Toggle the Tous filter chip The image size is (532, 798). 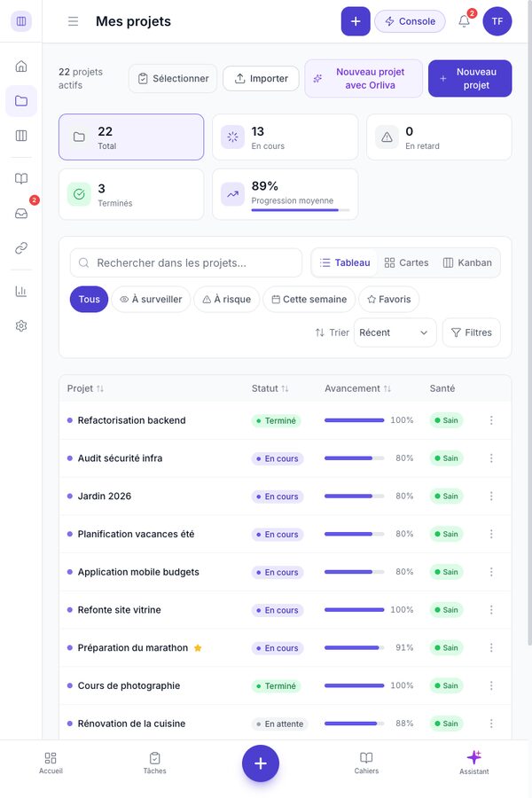click(x=89, y=300)
